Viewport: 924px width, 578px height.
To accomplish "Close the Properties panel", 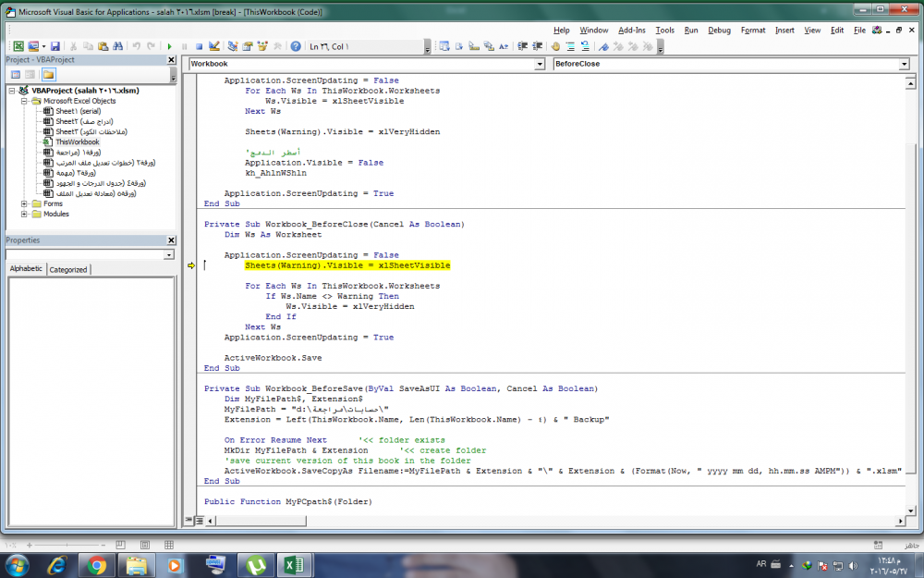I will [172, 240].
